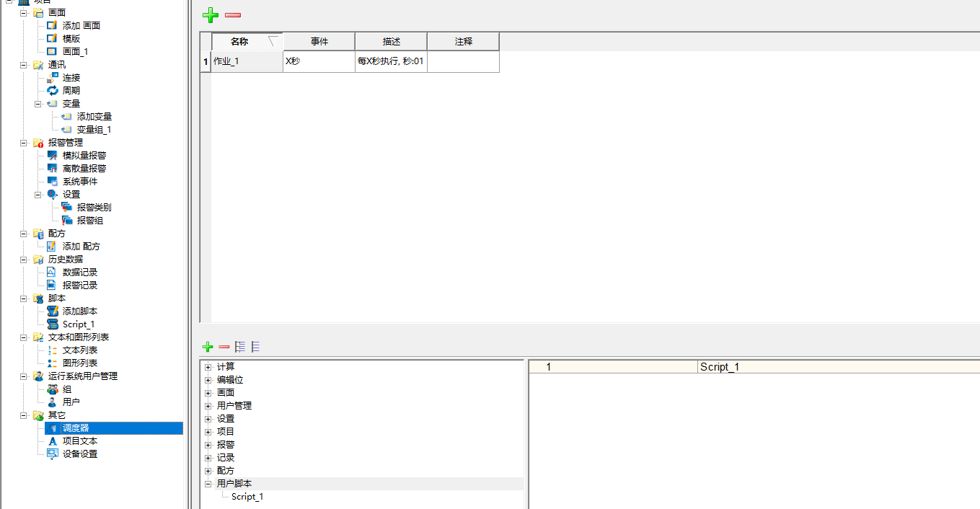Image resolution: width=980 pixels, height=509 pixels.
Task: Collapse the 其它 folder node
Action: [24, 415]
